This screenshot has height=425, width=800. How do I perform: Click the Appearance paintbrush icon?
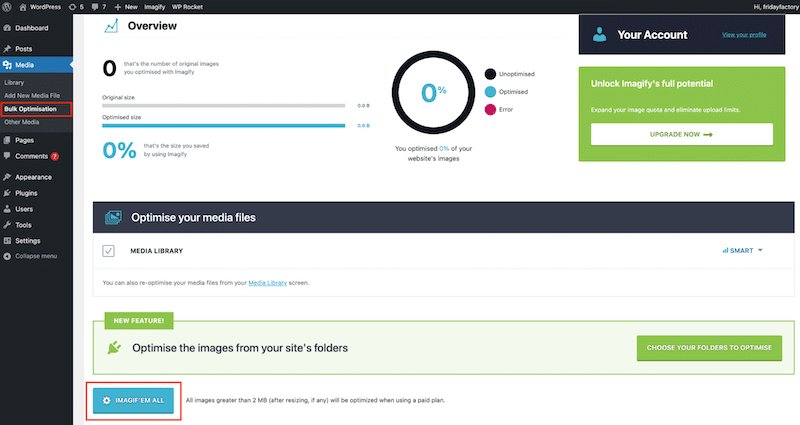(x=7, y=177)
